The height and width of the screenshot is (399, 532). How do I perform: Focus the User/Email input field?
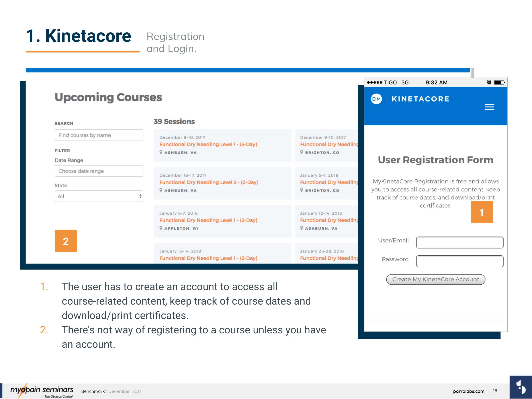pyautogui.click(x=459, y=242)
